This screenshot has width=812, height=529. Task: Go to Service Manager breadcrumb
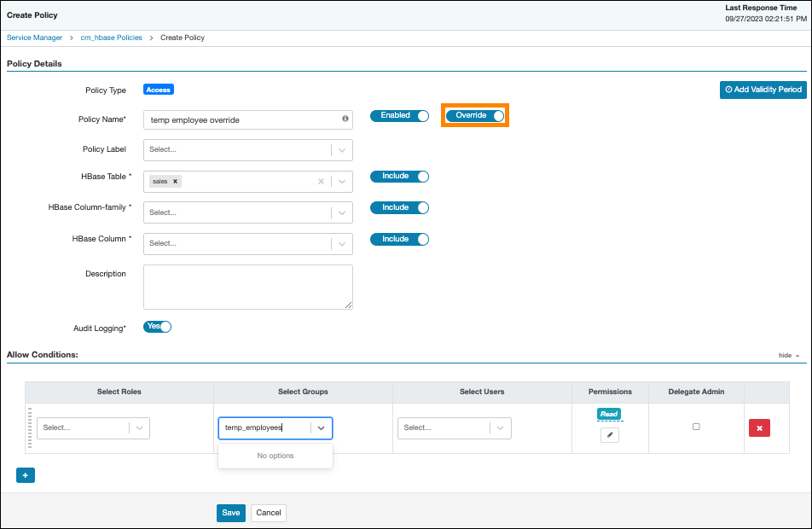tap(35, 38)
